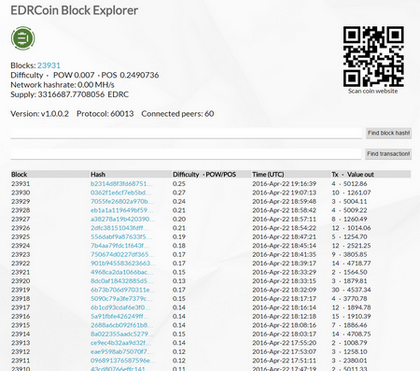Open hash link for block 23915
The height and width of the screenshot is (371, 420).
pos(122,325)
